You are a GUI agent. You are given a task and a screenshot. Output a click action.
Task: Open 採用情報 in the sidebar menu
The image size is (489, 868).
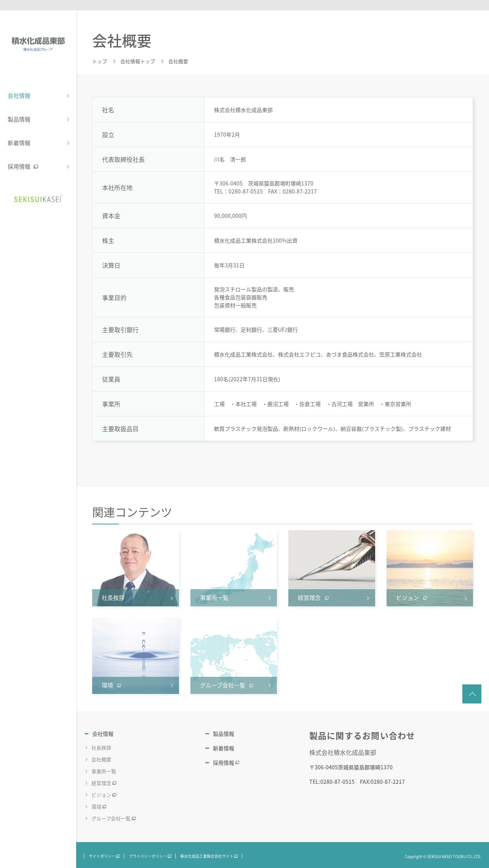point(19,167)
